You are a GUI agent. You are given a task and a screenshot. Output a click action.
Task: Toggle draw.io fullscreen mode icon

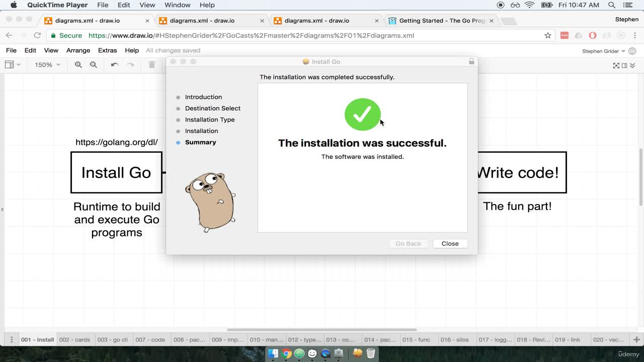coord(616,65)
